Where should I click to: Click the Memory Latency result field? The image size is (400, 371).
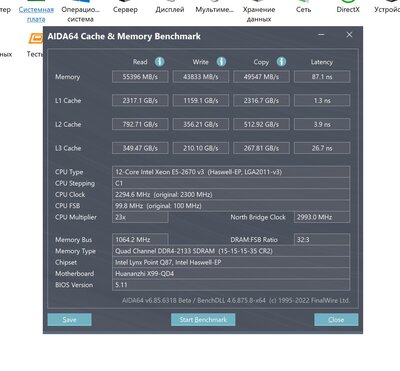[322, 77]
